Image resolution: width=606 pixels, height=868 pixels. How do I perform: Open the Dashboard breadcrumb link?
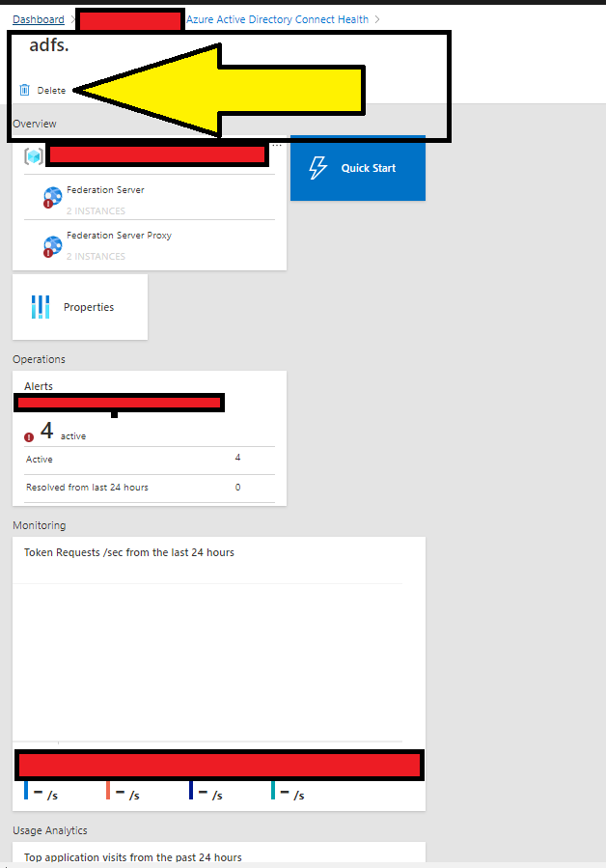point(39,19)
